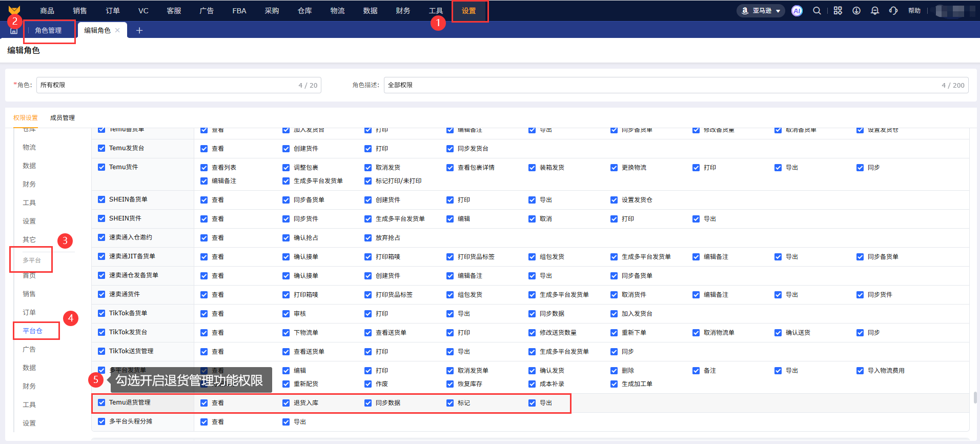Expand the 亚马逊 platform dropdown
This screenshot has width=980, height=444.
point(761,11)
